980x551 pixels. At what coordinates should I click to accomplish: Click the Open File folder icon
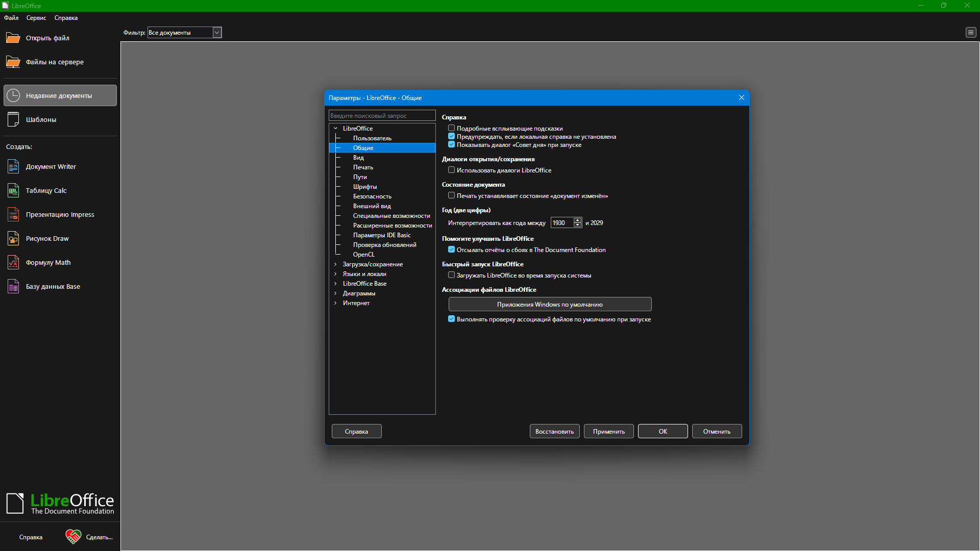pos(13,38)
